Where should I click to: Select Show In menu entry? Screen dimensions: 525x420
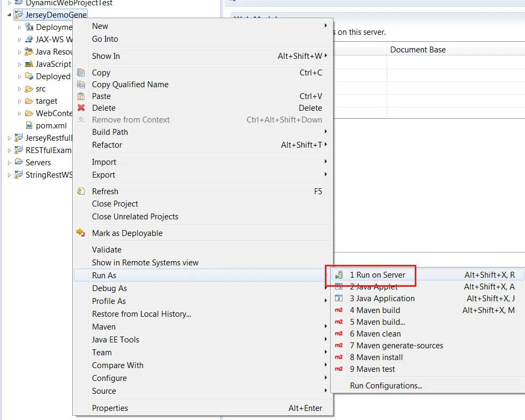[x=203, y=56]
